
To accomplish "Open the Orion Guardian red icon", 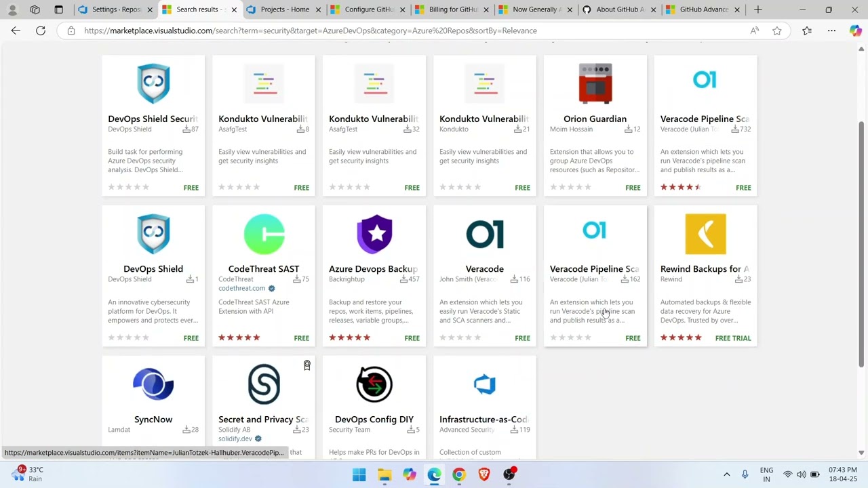I will [x=595, y=83].
